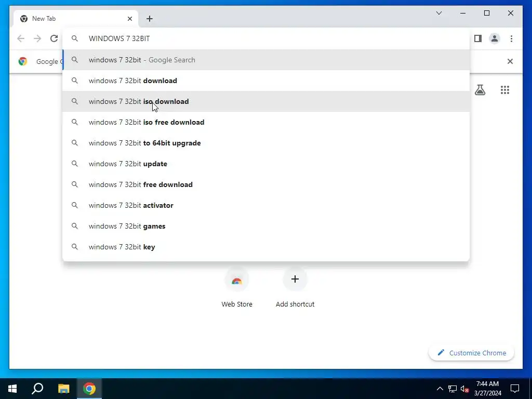
Task: Select suggestion windows 7 32bit iso free download
Action: point(266,122)
